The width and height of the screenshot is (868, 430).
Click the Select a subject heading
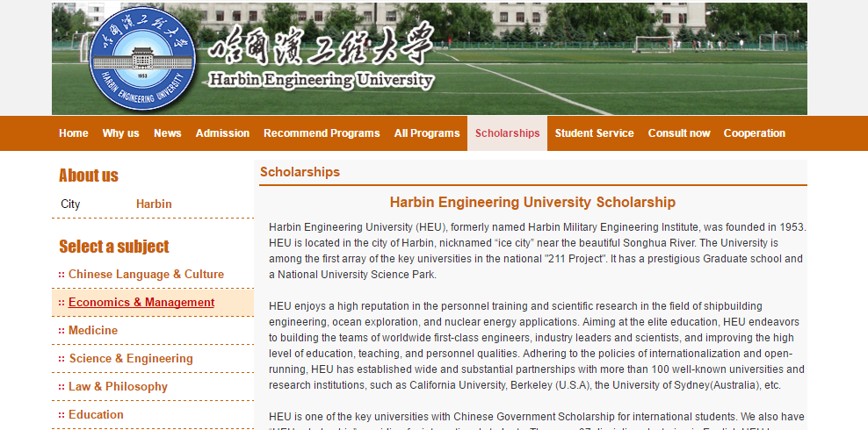coord(114,246)
